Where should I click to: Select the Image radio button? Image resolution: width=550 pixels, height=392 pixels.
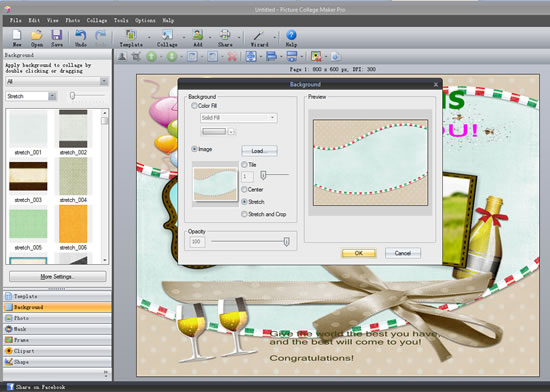click(x=194, y=149)
